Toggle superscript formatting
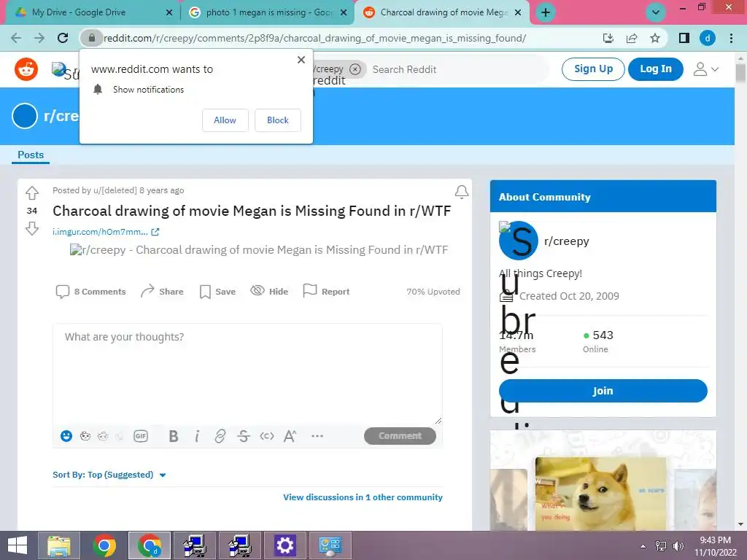Image resolution: width=747 pixels, height=560 pixels. pos(290,436)
